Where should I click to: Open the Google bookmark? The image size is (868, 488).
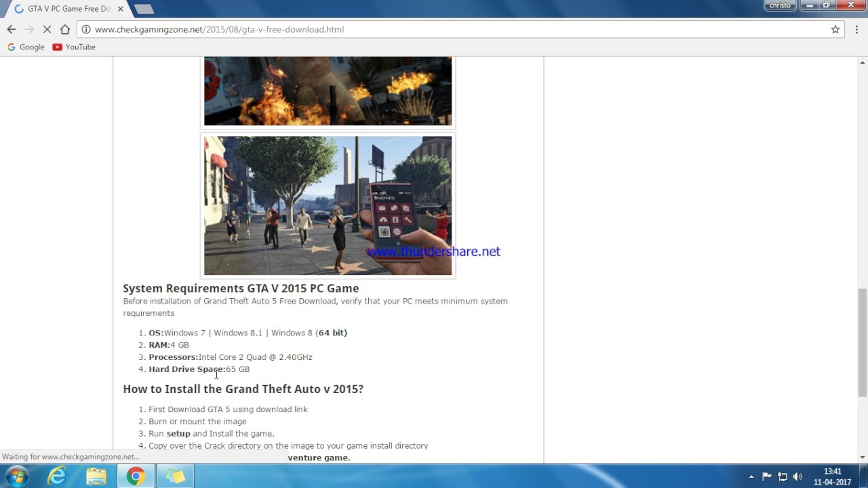[x=26, y=47]
